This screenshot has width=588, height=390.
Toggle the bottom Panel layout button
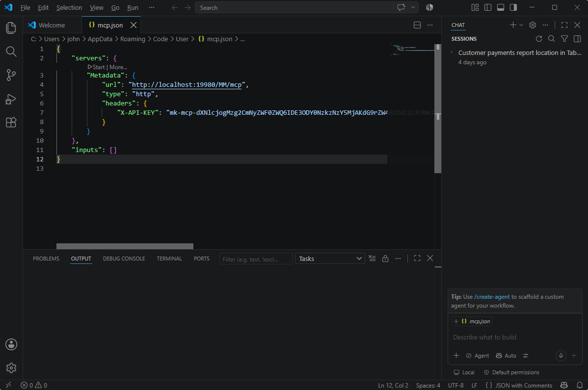click(501, 7)
